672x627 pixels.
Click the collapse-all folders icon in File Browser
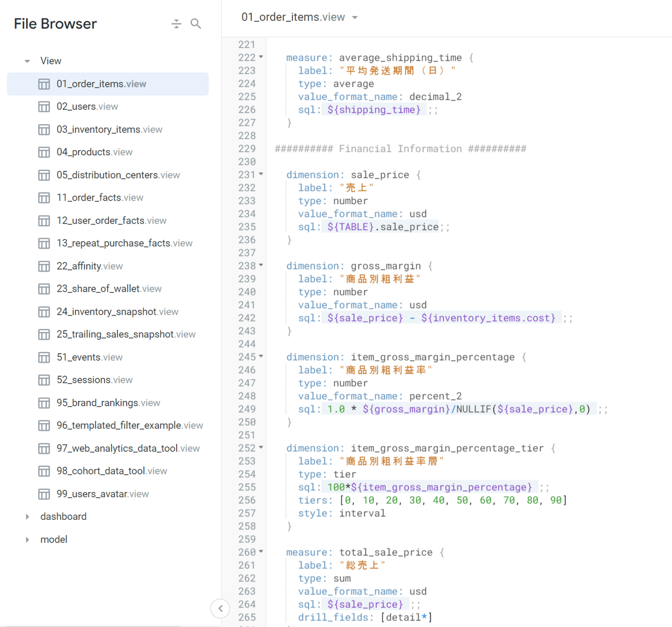click(176, 24)
